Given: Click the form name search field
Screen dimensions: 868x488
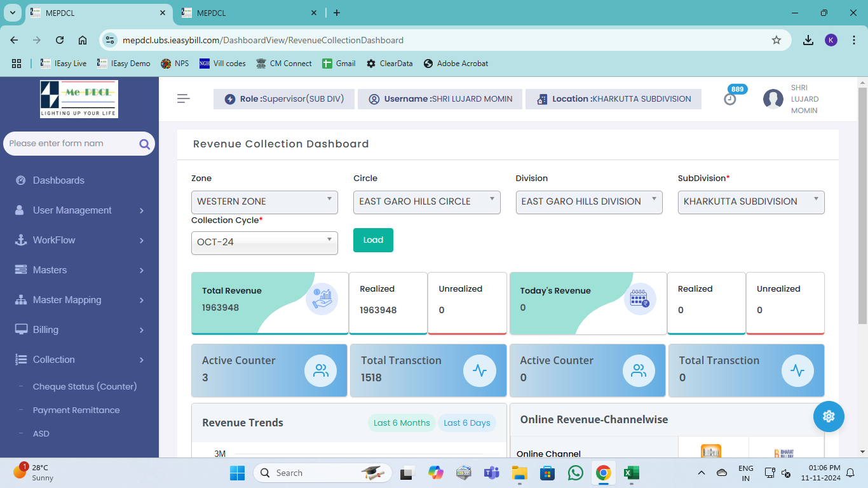Looking at the screenshot, I should pyautogui.click(x=70, y=144).
